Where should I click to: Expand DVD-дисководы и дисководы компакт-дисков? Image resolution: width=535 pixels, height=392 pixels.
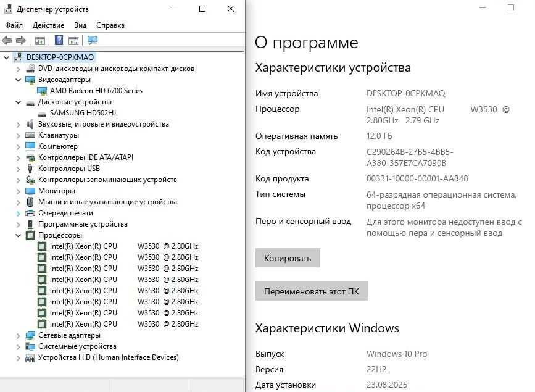(x=19, y=69)
